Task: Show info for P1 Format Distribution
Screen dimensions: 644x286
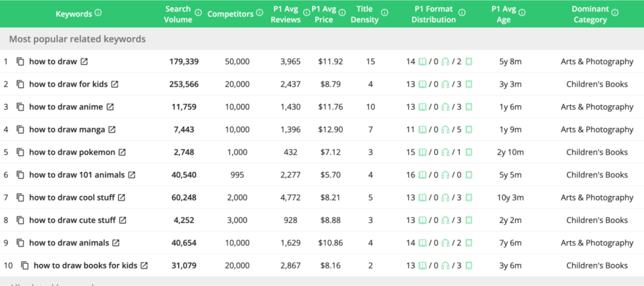Action: point(462,13)
